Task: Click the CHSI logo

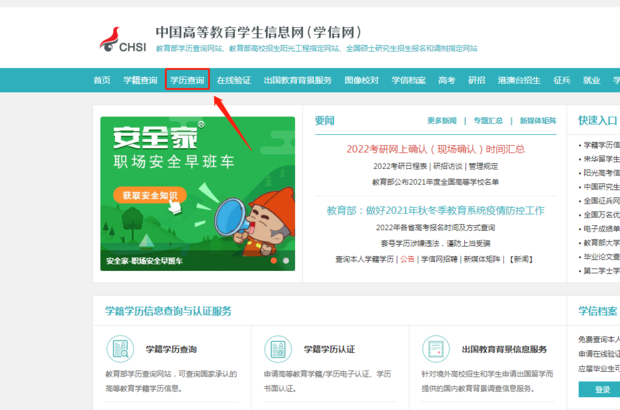Action: coord(123,40)
